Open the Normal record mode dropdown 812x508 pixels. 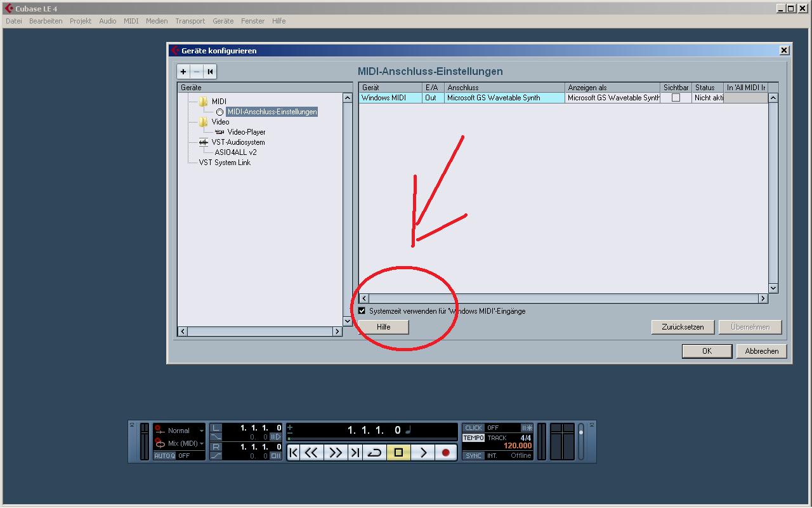click(x=202, y=431)
